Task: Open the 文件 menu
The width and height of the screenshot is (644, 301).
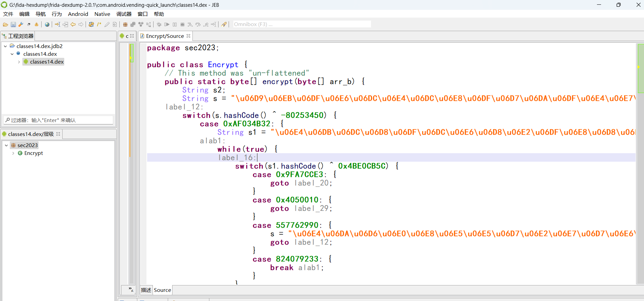Action: coord(8,14)
